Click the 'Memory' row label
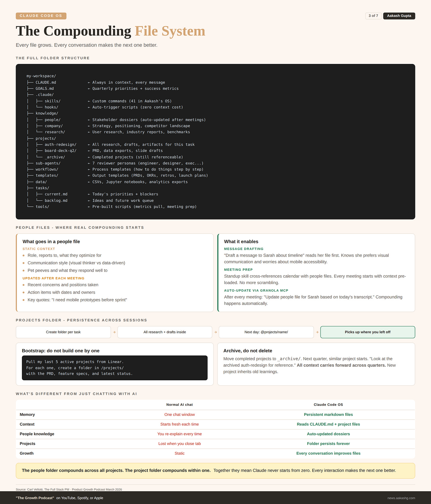 click(27, 414)
